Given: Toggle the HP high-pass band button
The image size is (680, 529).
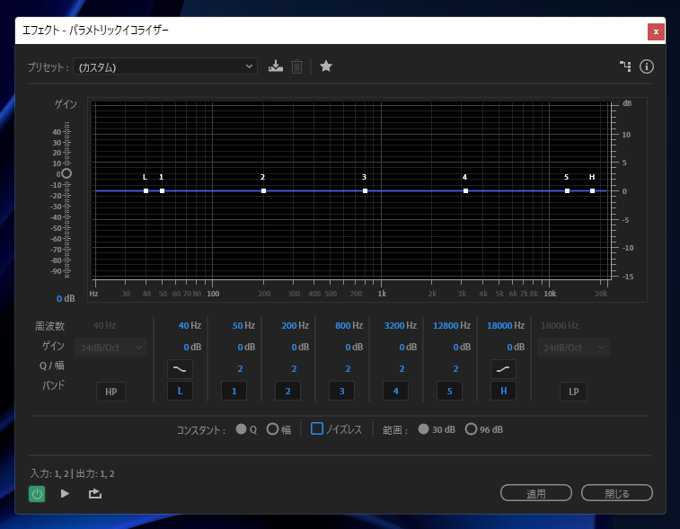Looking at the screenshot, I should 111,392.
